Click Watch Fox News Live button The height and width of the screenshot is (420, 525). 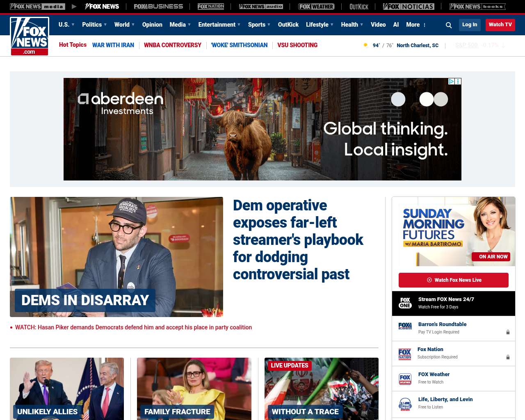[454, 280]
